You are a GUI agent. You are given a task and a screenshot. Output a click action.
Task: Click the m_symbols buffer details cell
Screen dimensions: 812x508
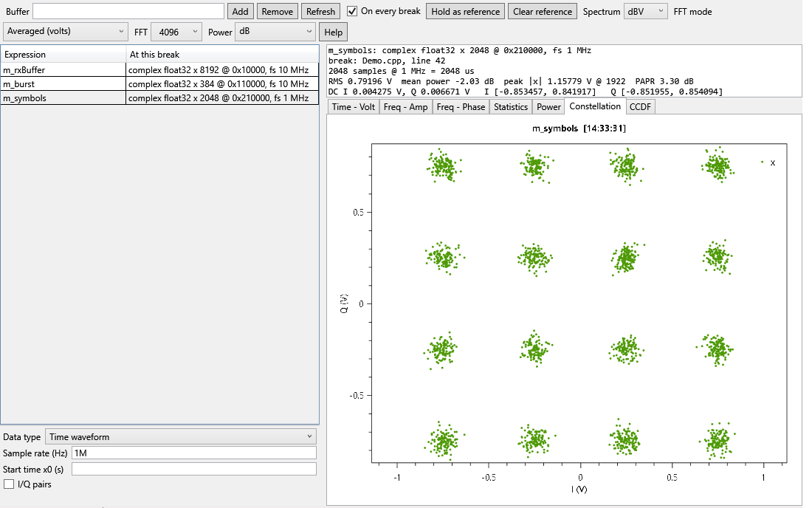(222, 98)
